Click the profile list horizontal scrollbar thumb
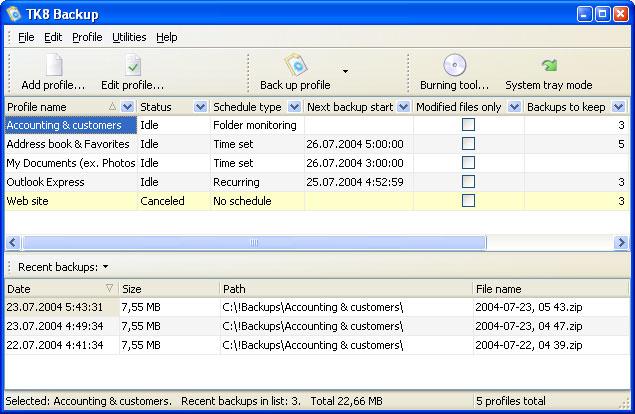The height and width of the screenshot is (414, 635). coord(254,243)
